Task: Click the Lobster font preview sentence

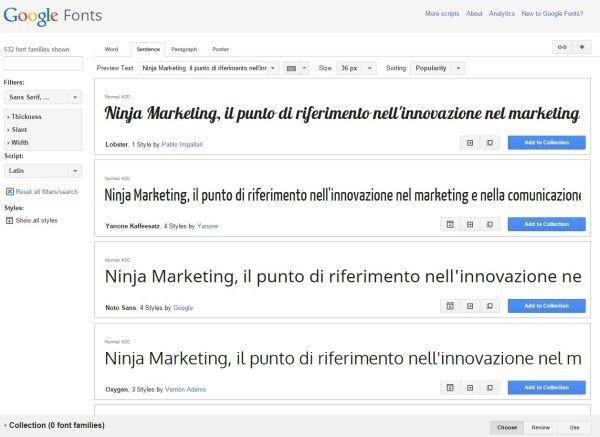Action: click(342, 114)
